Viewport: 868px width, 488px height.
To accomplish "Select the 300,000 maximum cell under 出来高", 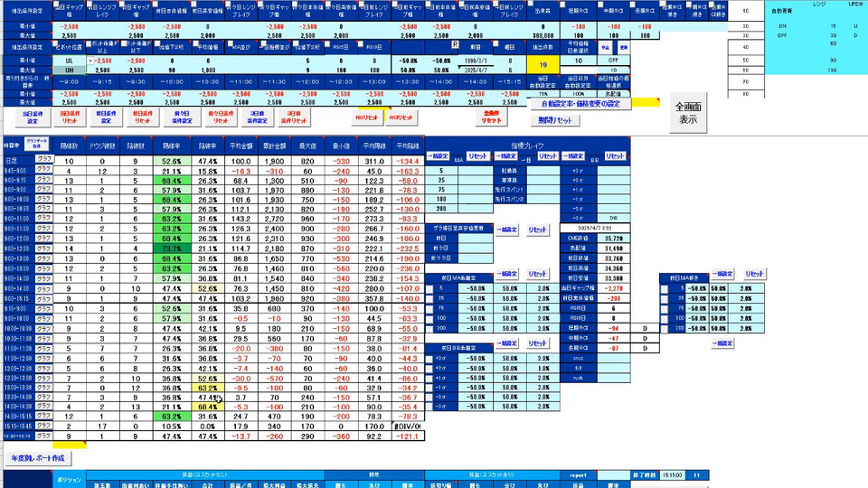I will pyautogui.click(x=542, y=35).
